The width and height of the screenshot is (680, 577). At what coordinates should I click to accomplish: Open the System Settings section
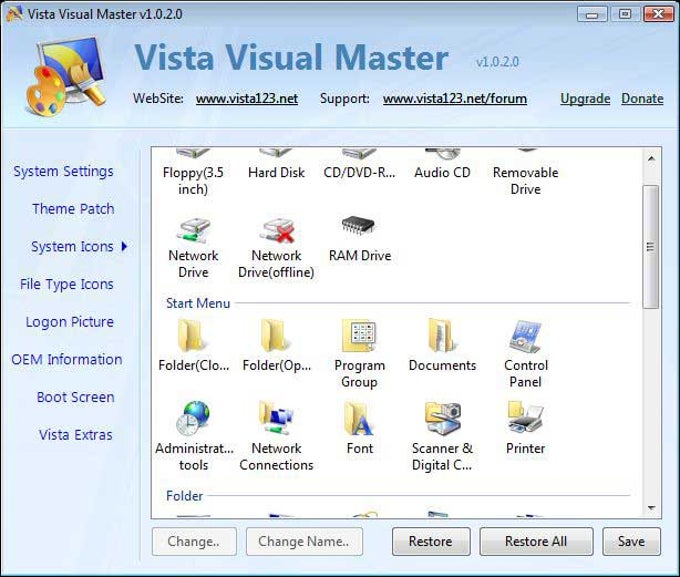63,171
